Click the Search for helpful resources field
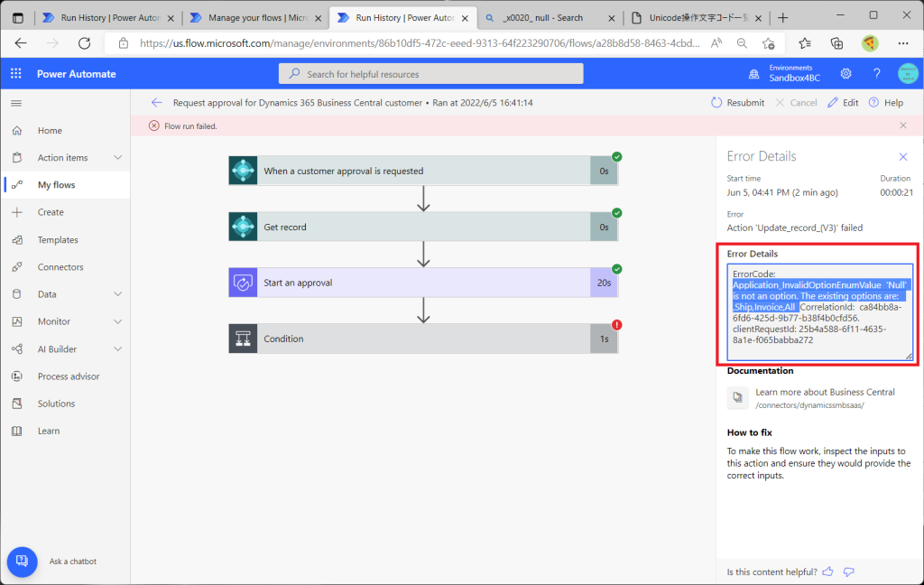This screenshot has width=924, height=585. coord(430,74)
